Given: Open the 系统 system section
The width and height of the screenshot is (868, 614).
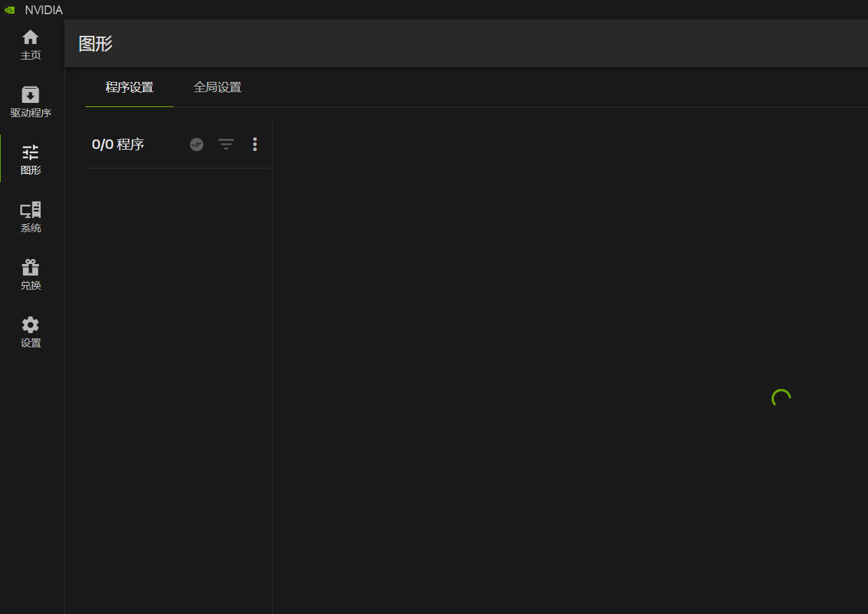Looking at the screenshot, I should tap(30, 217).
